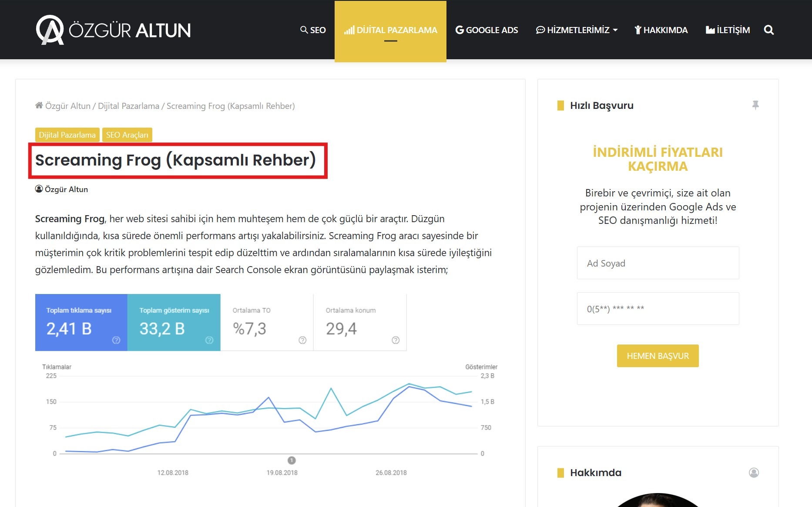This screenshot has height=507, width=812.
Task: Focus the Ad Soyad input field
Action: pos(658,263)
